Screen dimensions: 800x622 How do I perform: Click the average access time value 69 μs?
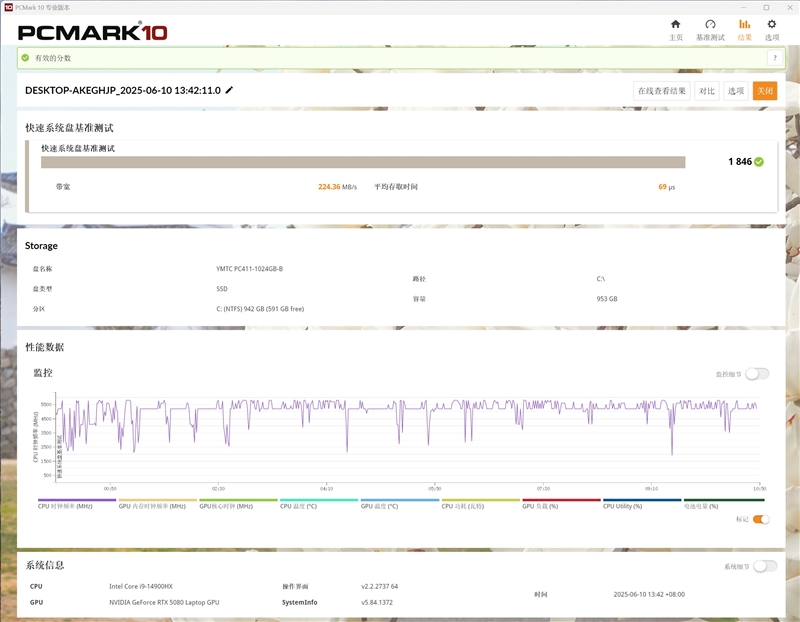click(x=666, y=187)
